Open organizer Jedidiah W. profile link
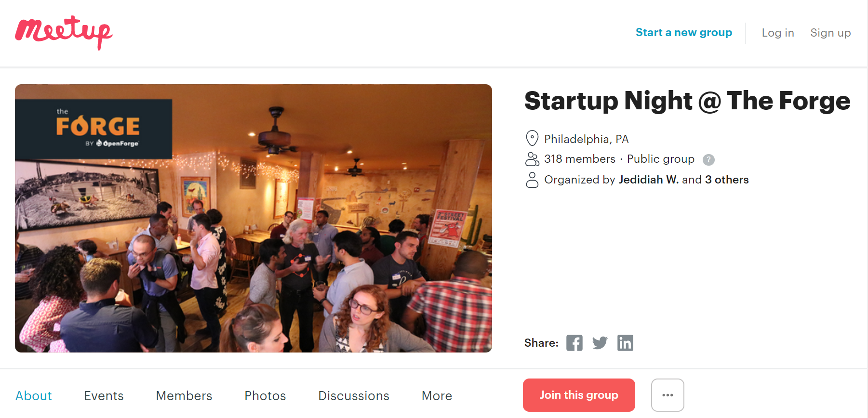 pyautogui.click(x=648, y=180)
